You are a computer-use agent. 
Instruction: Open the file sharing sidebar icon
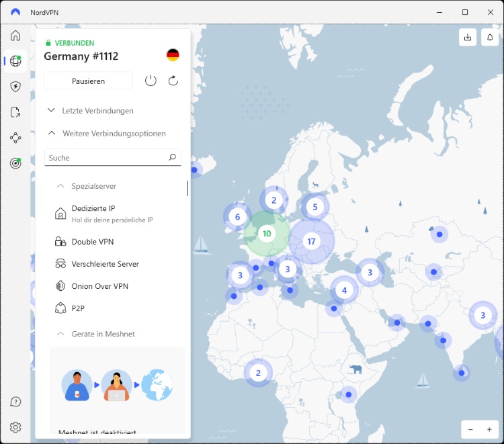(15, 112)
